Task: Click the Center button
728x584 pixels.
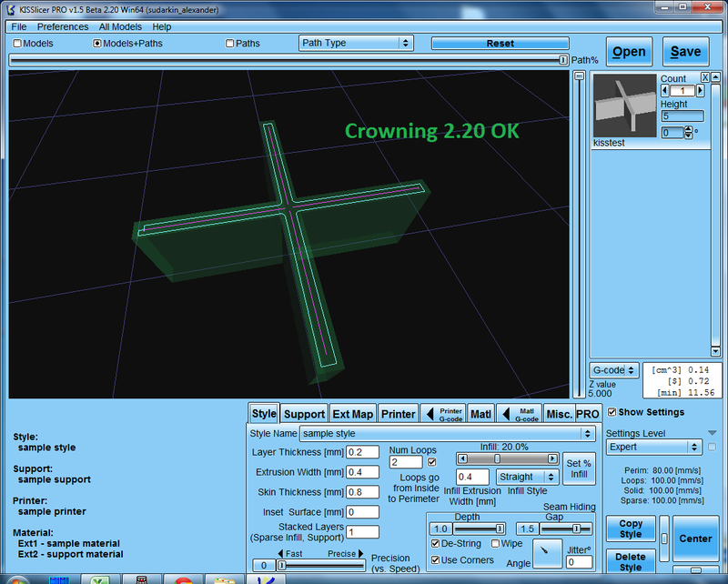Action: tap(695, 539)
